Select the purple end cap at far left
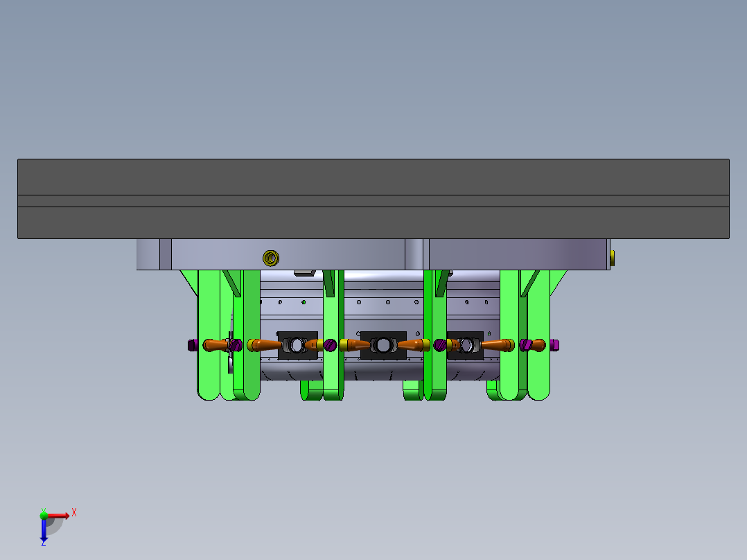 192,344
